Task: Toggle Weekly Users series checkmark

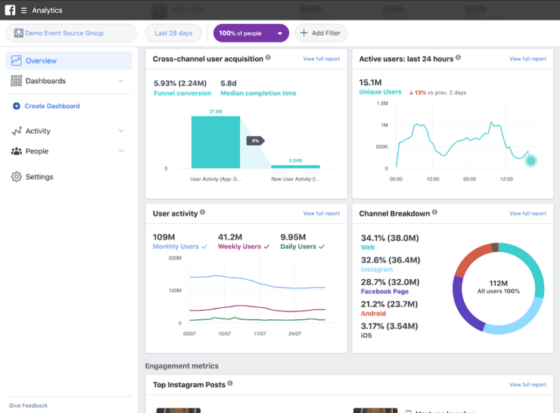Action: tap(266, 247)
